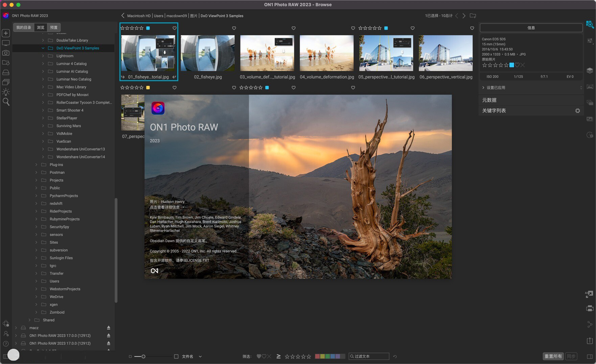596x364 pixels.
Task: Click the Print icon on right sidebar
Action: pos(590,308)
